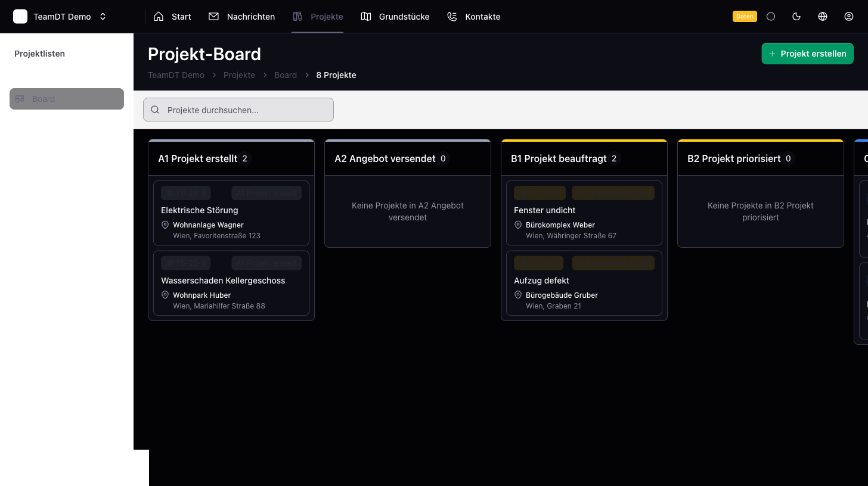Expand the FS-26-9 tag on Elektrische Störung

[x=185, y=193]
